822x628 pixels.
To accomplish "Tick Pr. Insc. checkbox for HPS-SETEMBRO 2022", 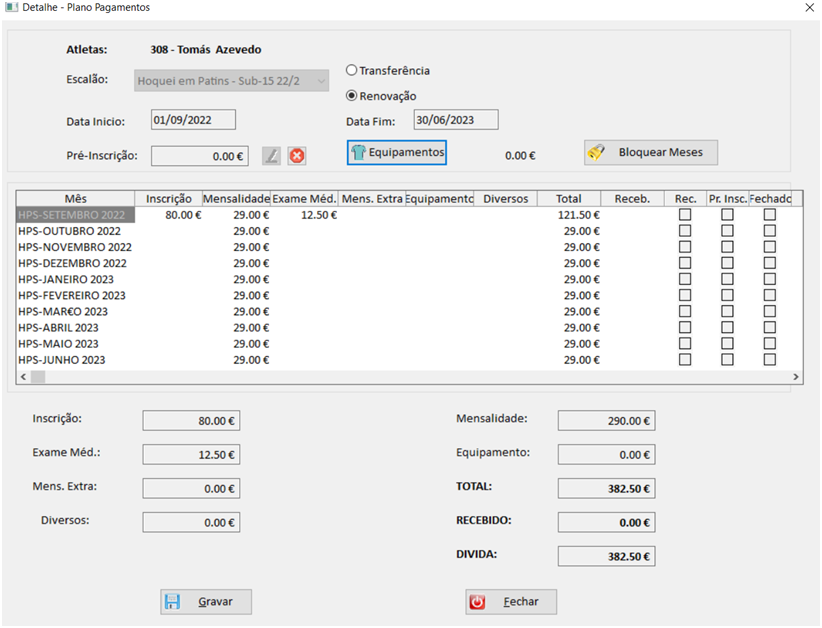I will tap(727, 214).
